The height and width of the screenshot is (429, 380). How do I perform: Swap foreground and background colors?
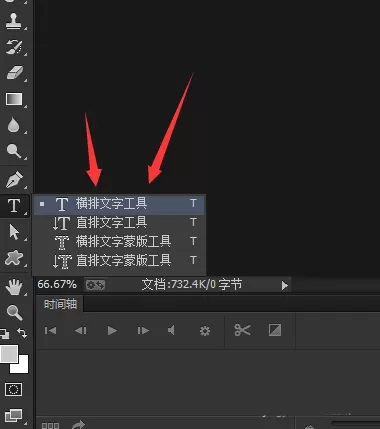coord(22,333)
